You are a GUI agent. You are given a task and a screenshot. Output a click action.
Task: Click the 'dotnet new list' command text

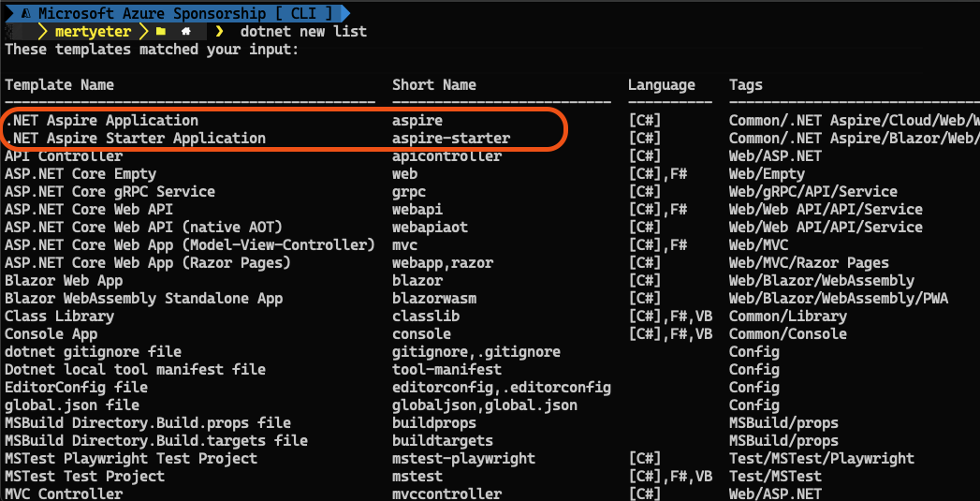[x=304, y=31]
